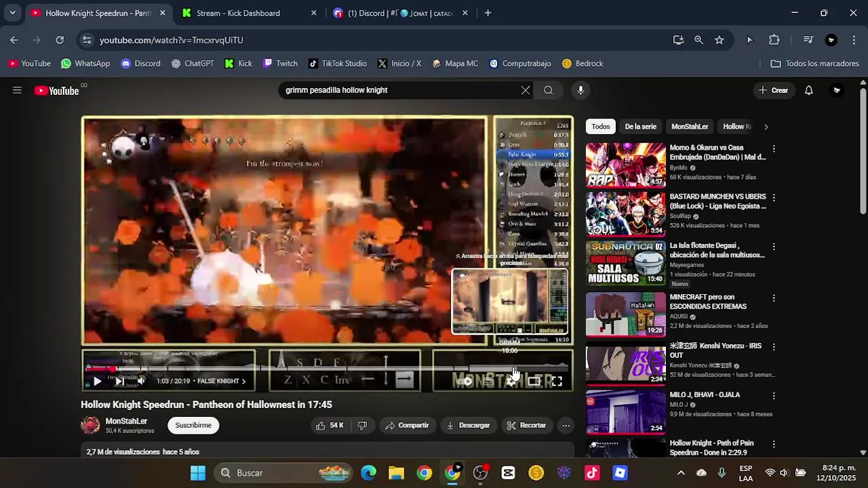Screen dimensions: 868x488
Task: Open the YouTube account avatar menu
Action: point(837,90)
